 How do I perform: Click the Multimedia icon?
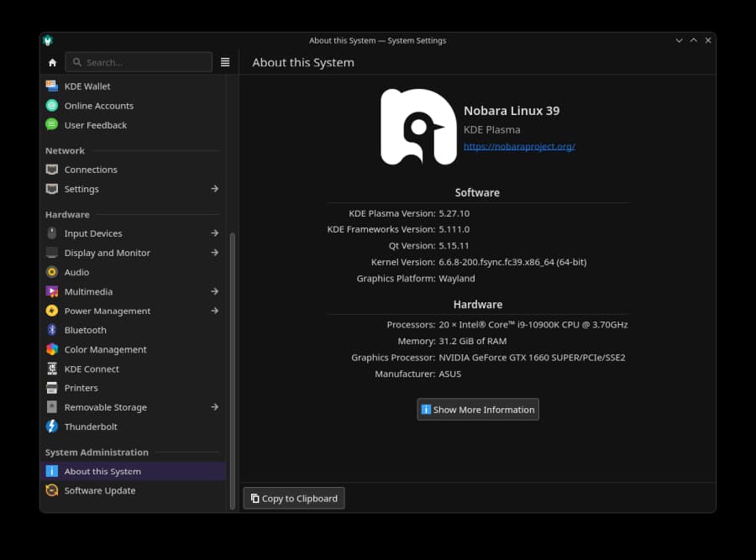pyautogui.click(x=52, y=291)
